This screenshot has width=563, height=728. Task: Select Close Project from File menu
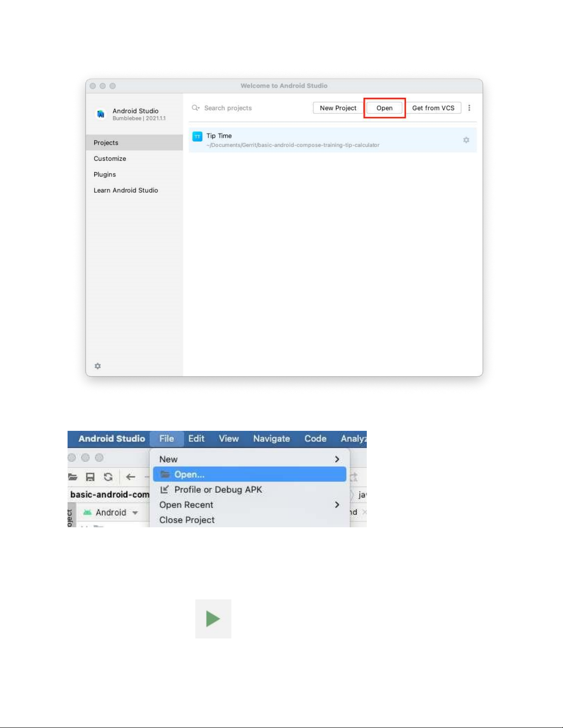pos(187,520)
